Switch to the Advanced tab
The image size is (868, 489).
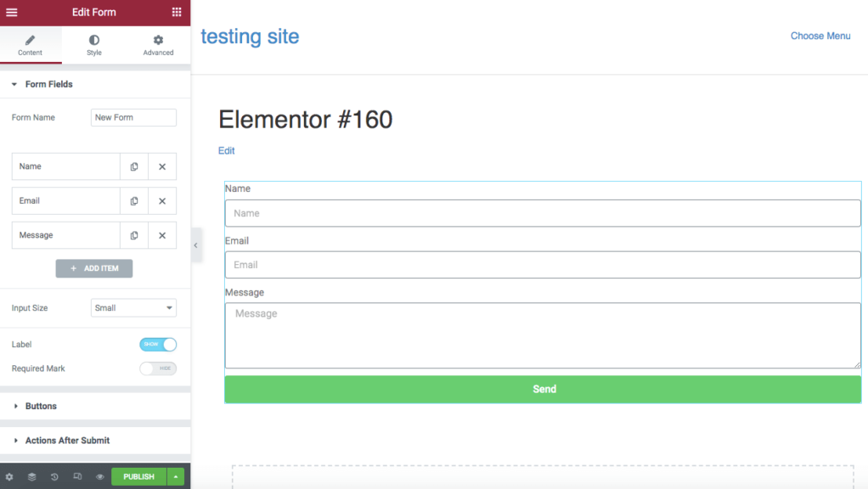[x=158, y=45]
